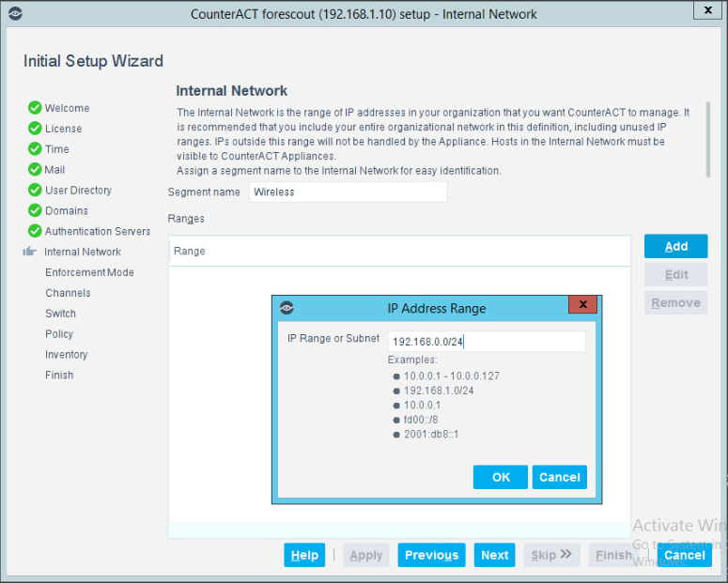Advance with the Next button
The image size is (728, 583).
pos(494,555)
